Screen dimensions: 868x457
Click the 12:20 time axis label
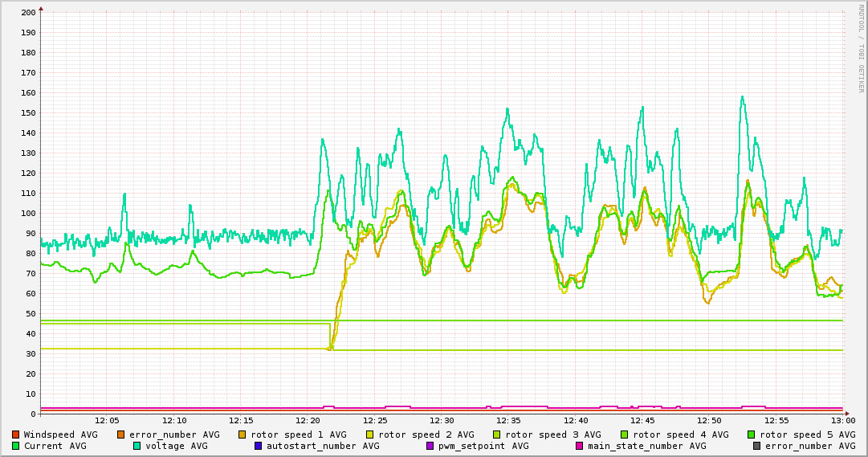pyautogui.click(x=308, y=421)
